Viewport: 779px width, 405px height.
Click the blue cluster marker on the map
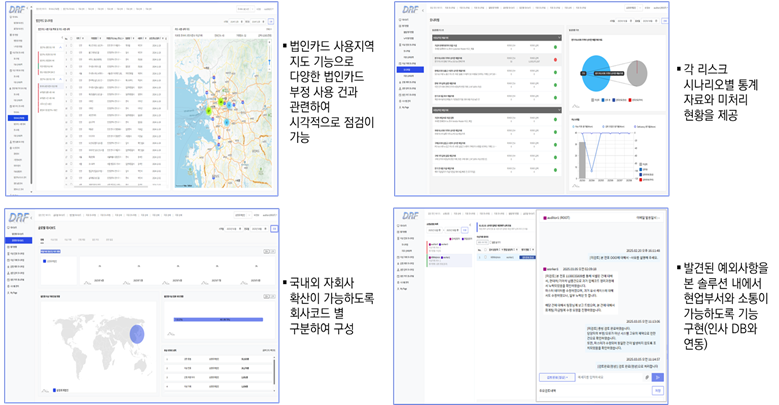225,122
